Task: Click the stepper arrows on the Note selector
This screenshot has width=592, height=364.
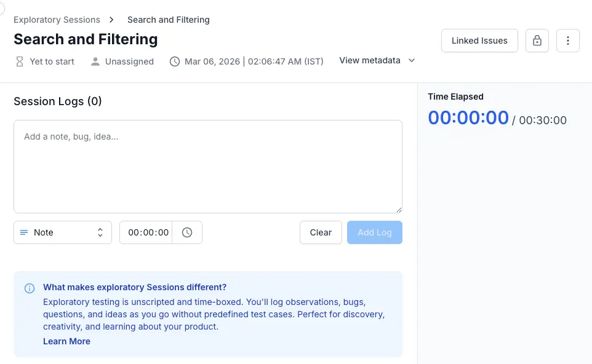Action: click(99, 232)
